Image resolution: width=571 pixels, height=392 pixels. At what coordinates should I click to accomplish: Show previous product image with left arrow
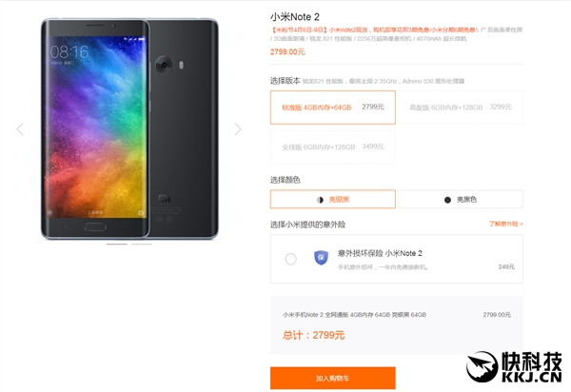click(20, 128)
